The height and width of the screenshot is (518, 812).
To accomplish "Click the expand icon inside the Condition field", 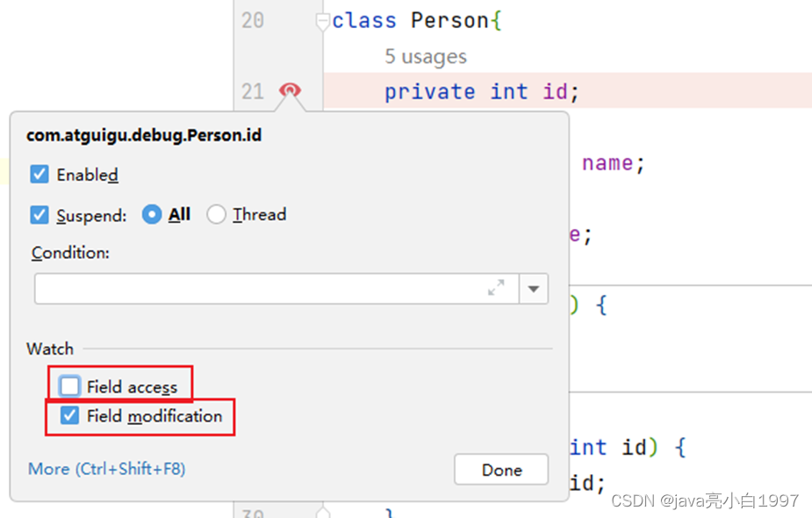I will pyautogui.click(x=496, y=288).
